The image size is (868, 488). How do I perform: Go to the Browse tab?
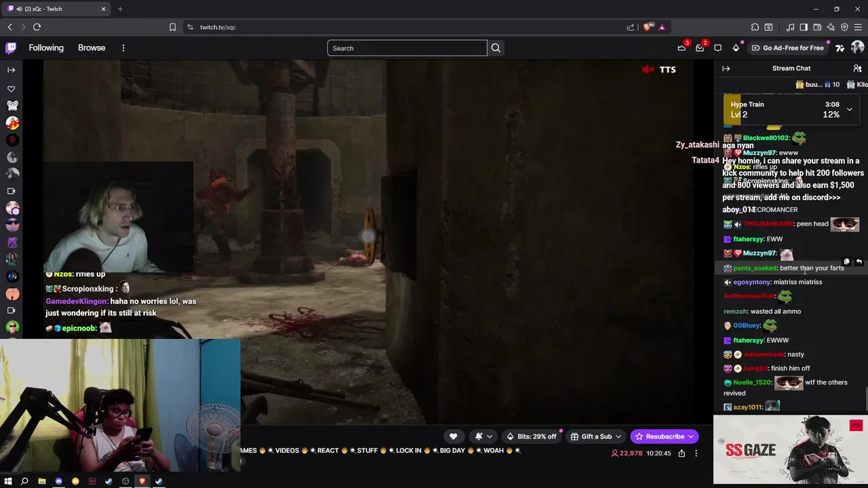click(x=92, y=48)
